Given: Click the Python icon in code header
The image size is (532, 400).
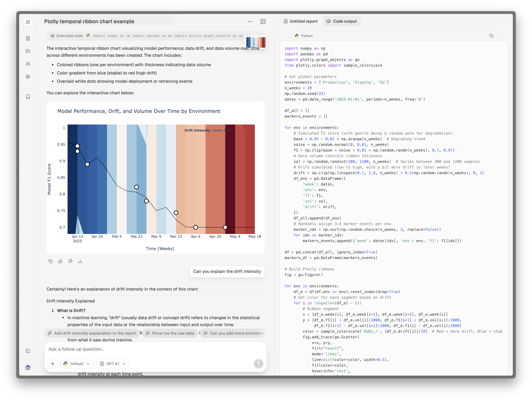Looking at the screenshot, I should coord(297,36).
